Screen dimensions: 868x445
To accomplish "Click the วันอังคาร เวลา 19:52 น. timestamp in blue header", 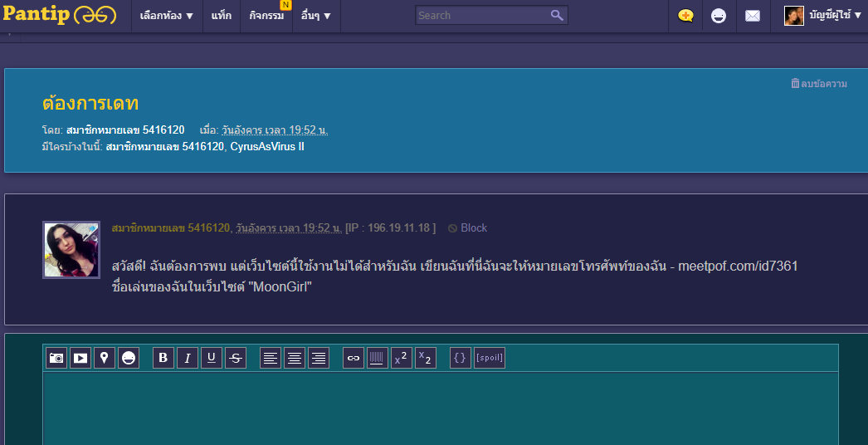I will (x=275, y=130).
